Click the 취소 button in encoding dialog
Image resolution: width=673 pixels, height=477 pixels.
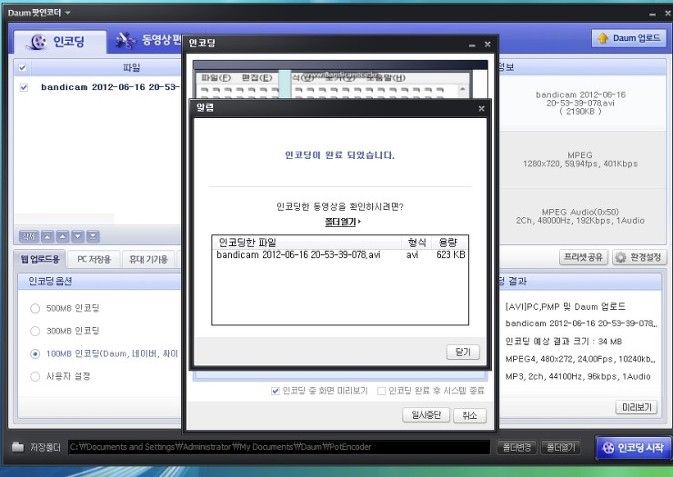tap(470, 415)
